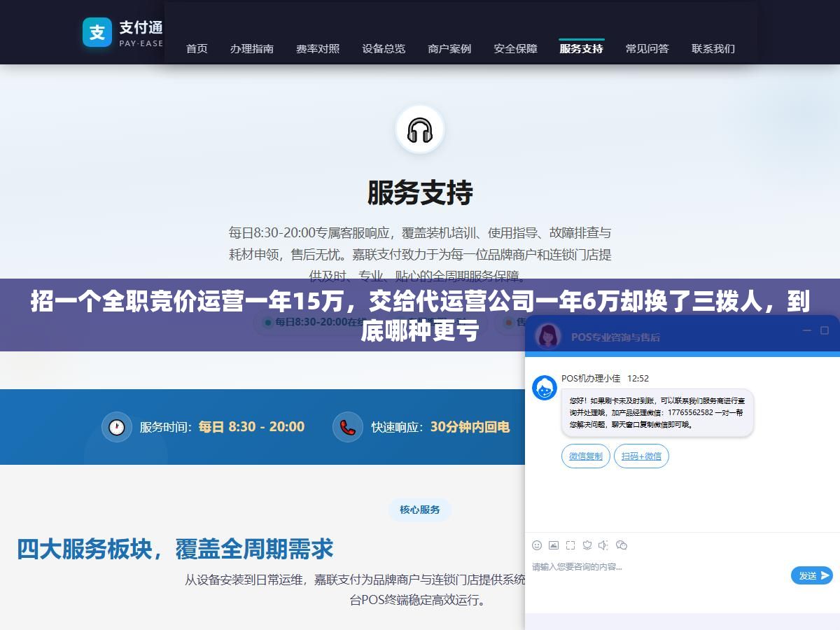Click the 30分钟内回电 text
This screenshot has height=630, width=840.
(x=470, y=427)
